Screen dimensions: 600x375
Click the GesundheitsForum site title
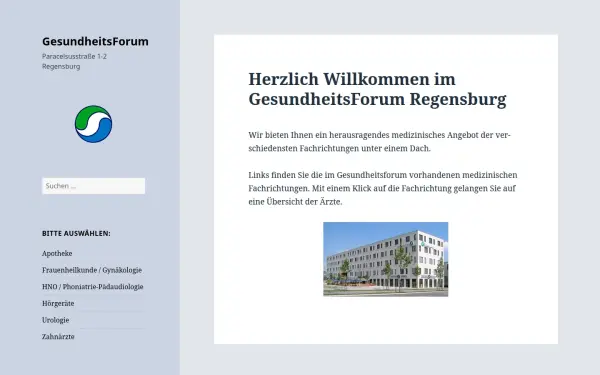click(95, 41)
